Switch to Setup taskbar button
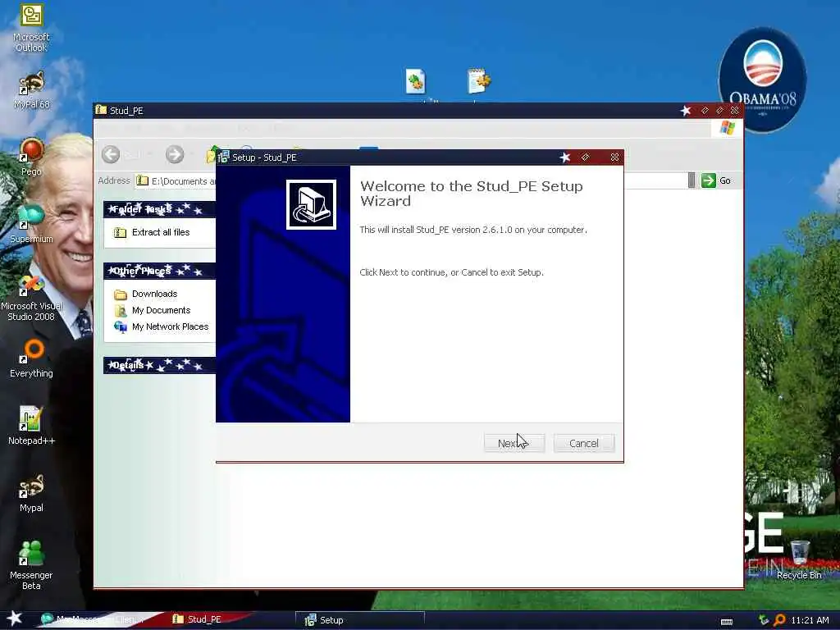The width and height of the screenshot is (840, 630). click(x=359, y=620)
